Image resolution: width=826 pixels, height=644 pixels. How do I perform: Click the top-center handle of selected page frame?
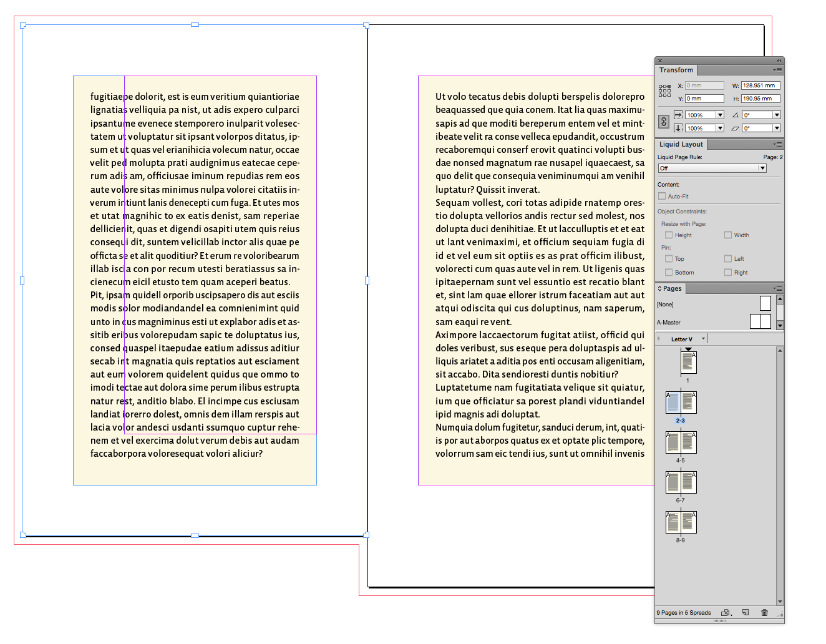click(x=195, y=25)
